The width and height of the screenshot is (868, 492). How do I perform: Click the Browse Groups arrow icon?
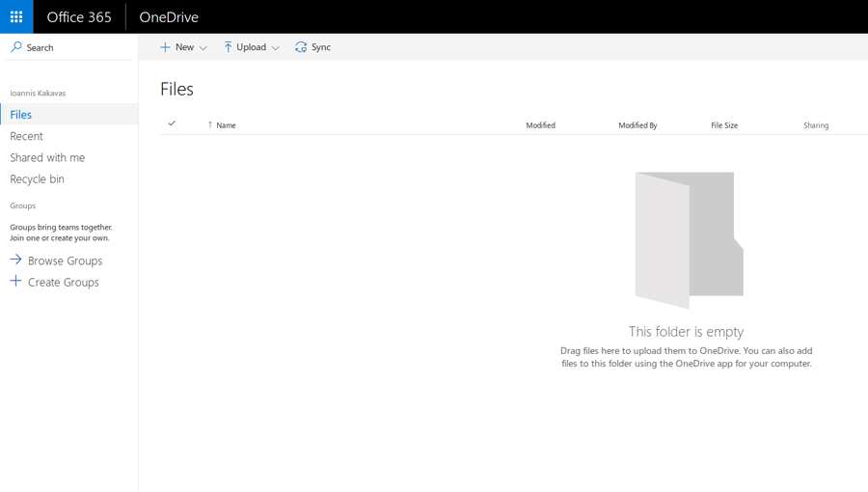[15, 260]
